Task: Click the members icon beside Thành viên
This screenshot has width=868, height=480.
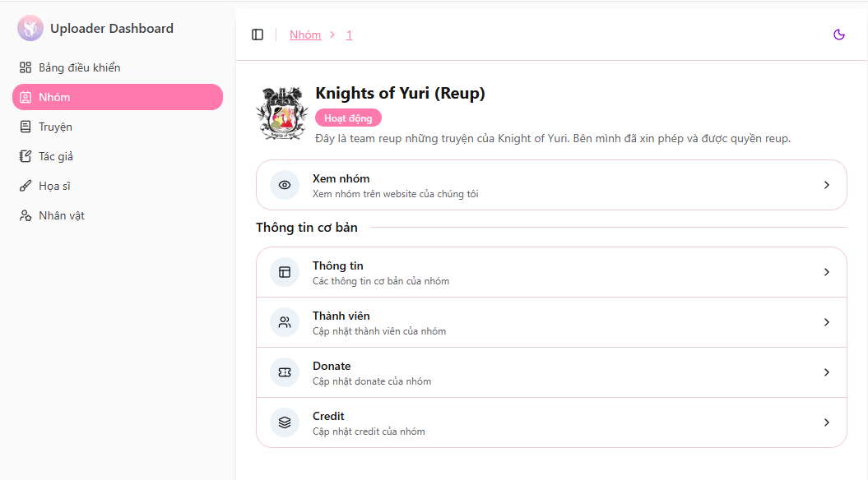Action: [285, 322]
